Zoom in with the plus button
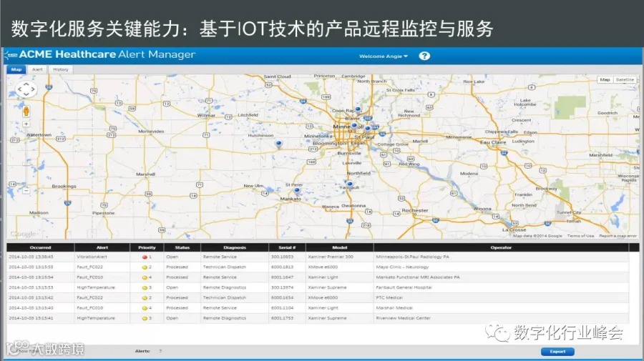 pyautogui.click(x=26, y=124)
